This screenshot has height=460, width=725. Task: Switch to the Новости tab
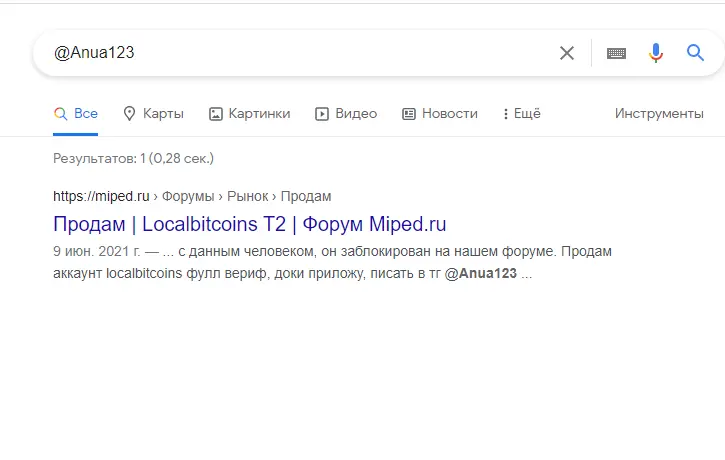pos(440,114)
